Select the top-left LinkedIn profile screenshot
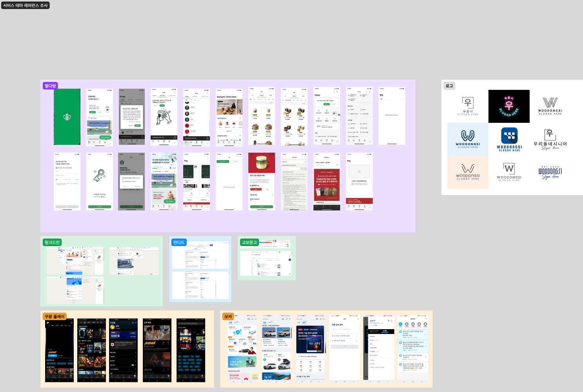 (75, 261)
